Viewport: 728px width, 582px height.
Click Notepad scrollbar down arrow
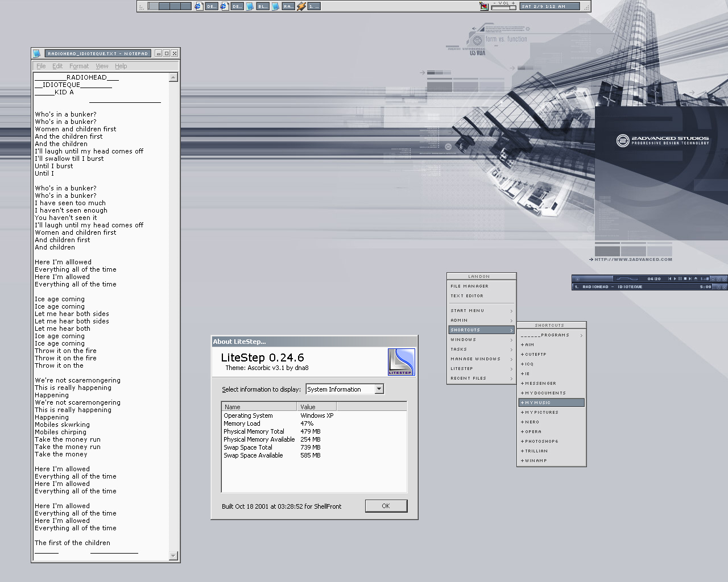pyautogui.click(x=173, y=556)
